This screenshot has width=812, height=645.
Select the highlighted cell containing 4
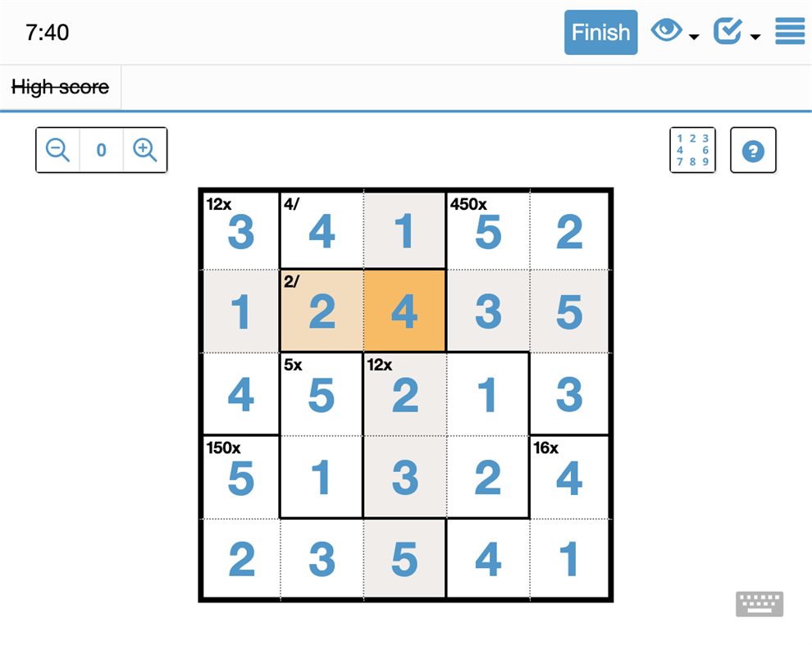[404, 310]
